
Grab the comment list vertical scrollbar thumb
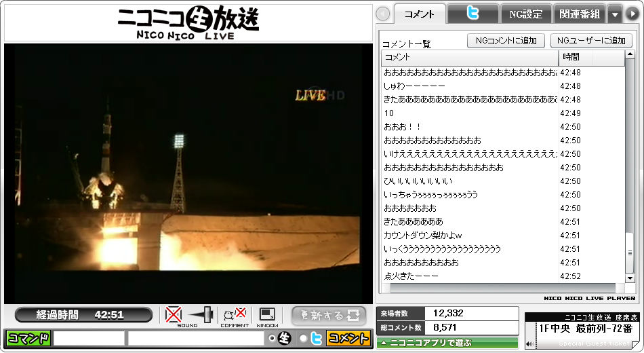pos(630,253)
